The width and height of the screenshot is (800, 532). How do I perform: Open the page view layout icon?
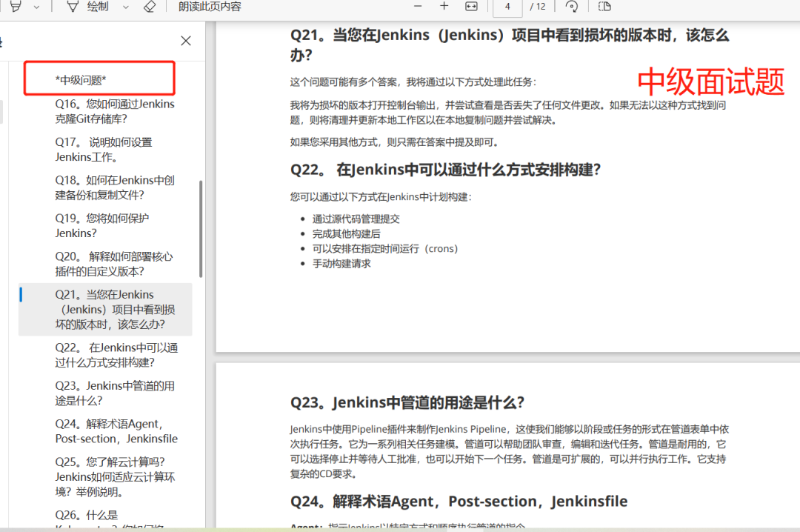point(604,6)
